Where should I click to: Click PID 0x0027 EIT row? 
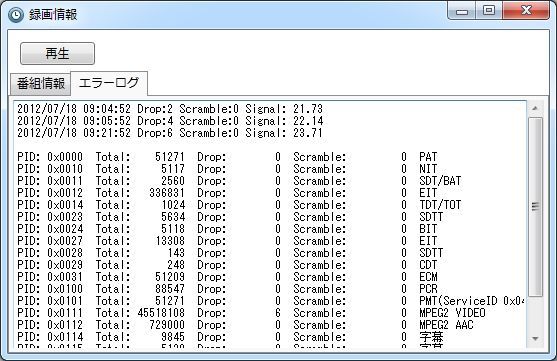click(x=227, y=241)
